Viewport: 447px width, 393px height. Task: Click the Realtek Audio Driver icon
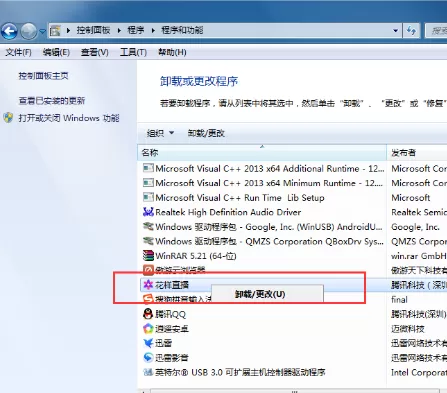click(x=148, y=212)
